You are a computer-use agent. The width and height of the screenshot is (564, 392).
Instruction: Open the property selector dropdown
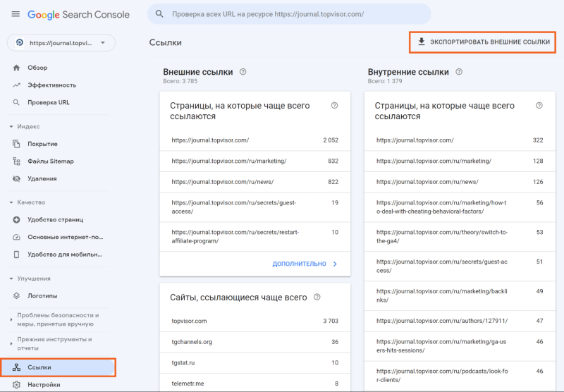tap(61, 43)
